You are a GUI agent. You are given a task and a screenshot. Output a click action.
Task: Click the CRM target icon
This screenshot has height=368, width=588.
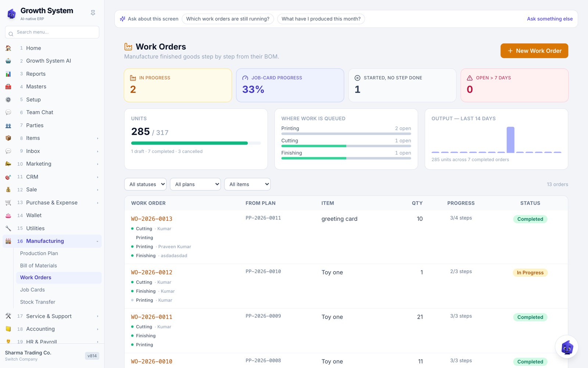coord(8,177)
